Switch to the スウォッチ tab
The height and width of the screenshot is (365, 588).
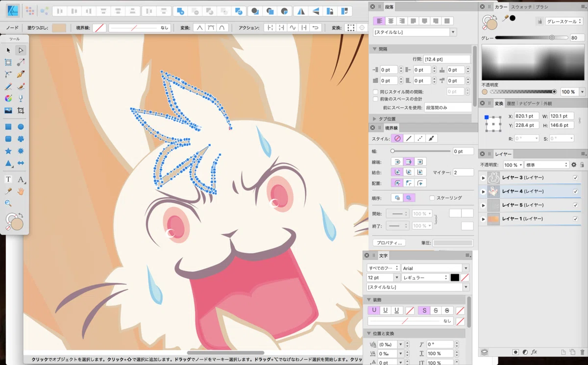pos(521,7)
